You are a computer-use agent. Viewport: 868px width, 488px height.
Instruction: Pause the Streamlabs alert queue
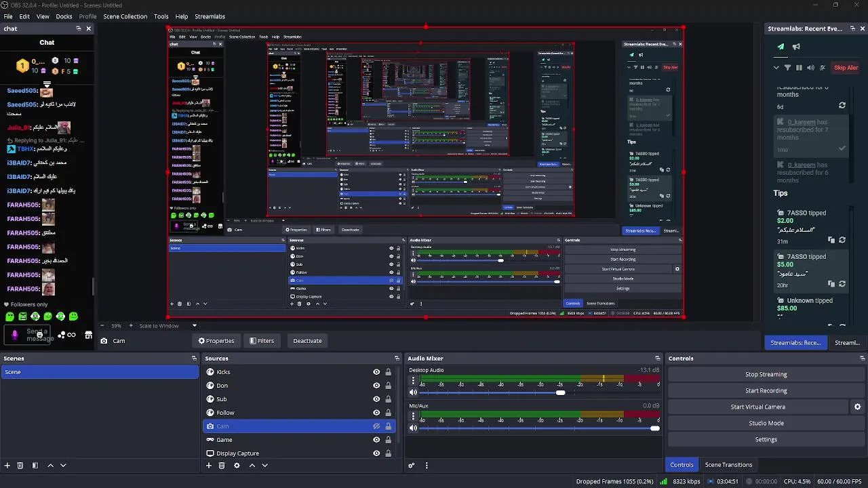coord(799,68)
